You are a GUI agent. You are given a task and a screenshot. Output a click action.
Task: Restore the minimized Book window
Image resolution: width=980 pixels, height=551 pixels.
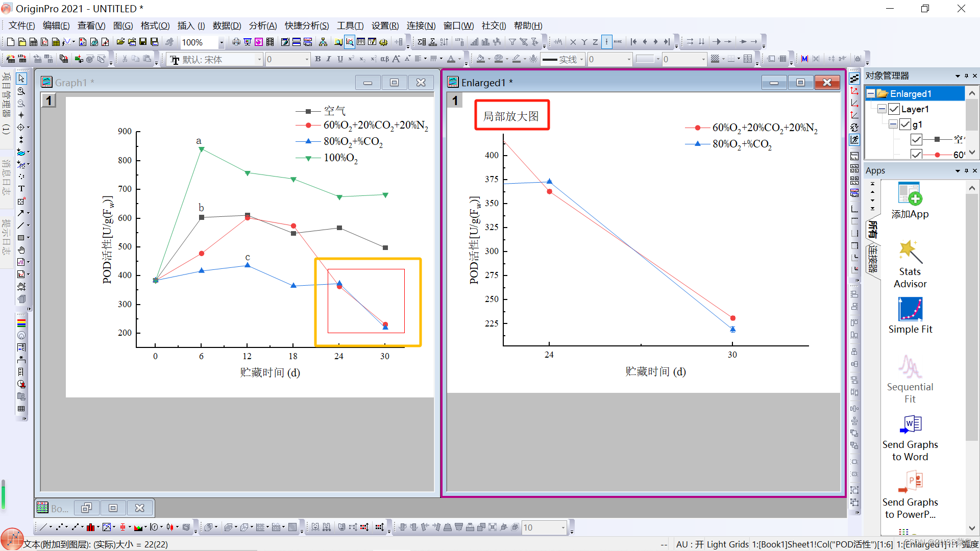(x=86, y=508)
